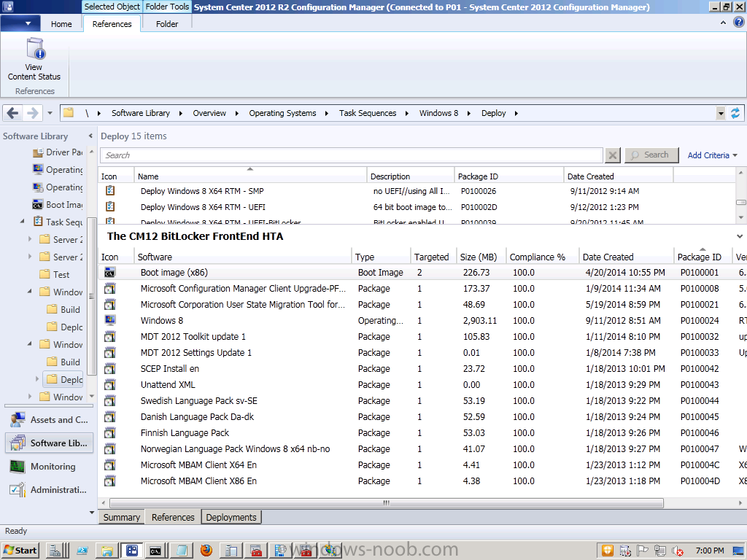
Task: Click package icon for Unattend XML
Action: pyautogui.click(x=110, y=385)
